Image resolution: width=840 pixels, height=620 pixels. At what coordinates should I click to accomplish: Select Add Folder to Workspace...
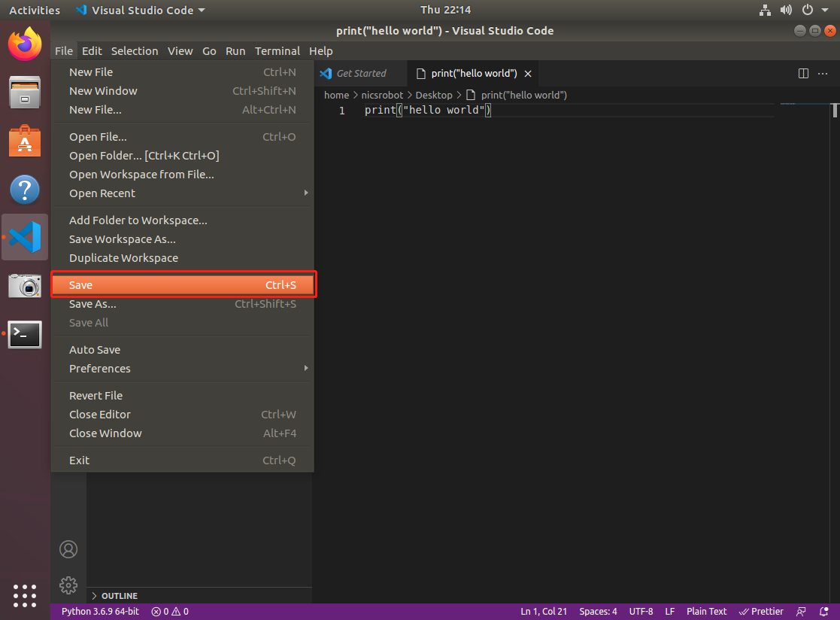tap(182, 220)
